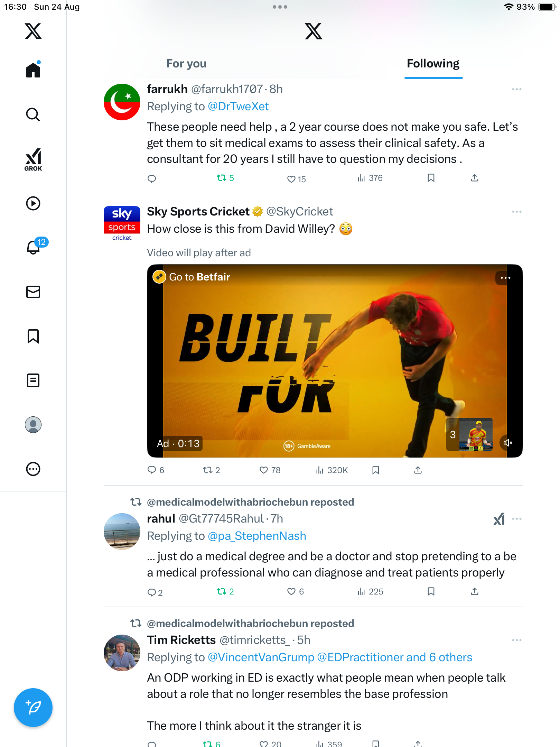Image resolution: width=560 pixels, height=747 pixels.
Task: Open more options on video ad overlay
Action: click(x=505, y=278)
